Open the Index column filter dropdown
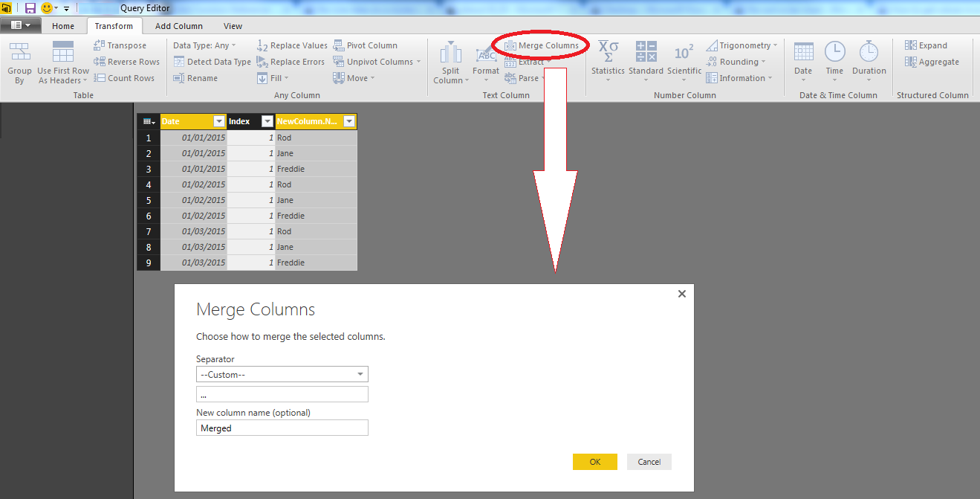 pyautogui.click(x=267, y=121)
